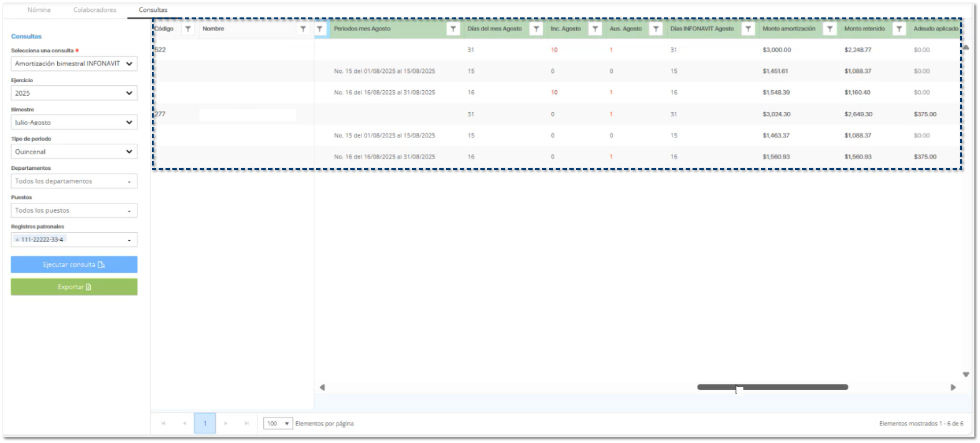Screen dimensions: 980x443
Task: Go to next page of results
Action: tap(225, 423)
